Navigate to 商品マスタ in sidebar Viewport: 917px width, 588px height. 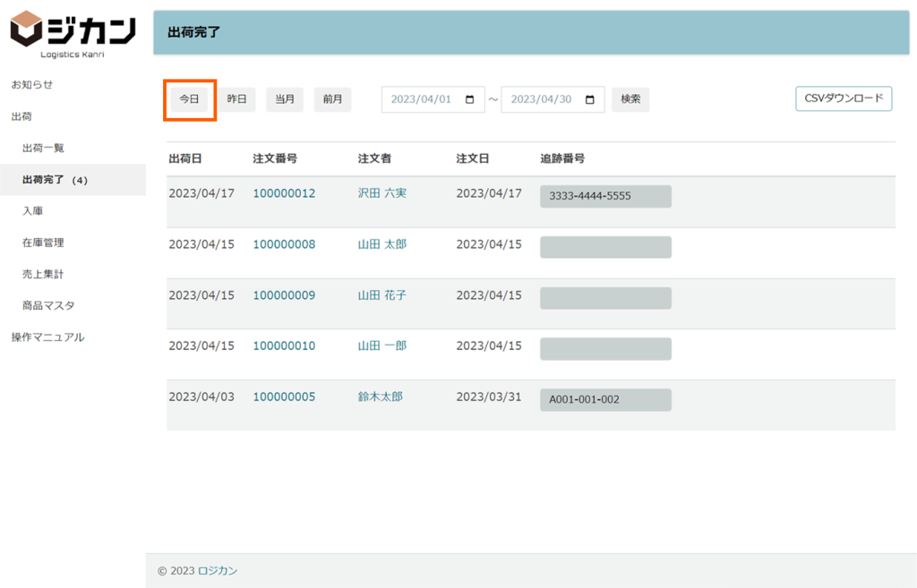48,305
